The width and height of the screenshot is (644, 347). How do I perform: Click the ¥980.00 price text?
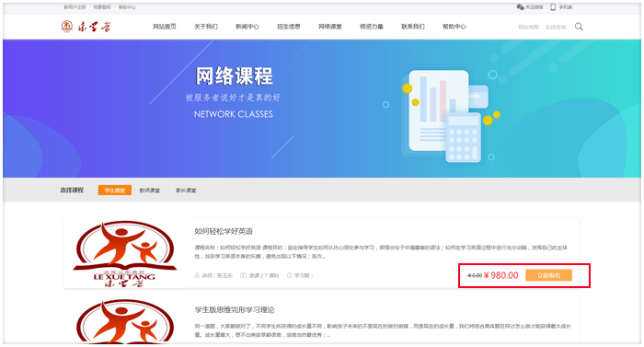click(500, 275)
